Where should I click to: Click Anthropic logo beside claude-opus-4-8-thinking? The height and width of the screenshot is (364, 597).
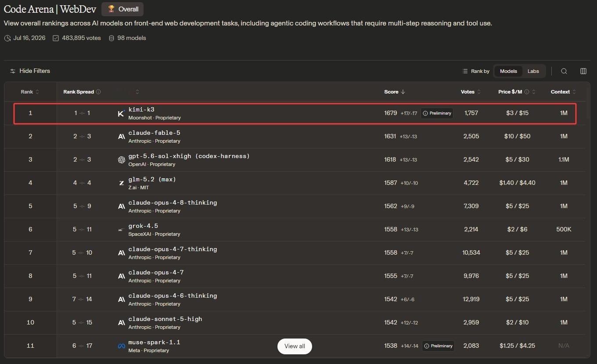pyautogui.click(x=122, y=206)
